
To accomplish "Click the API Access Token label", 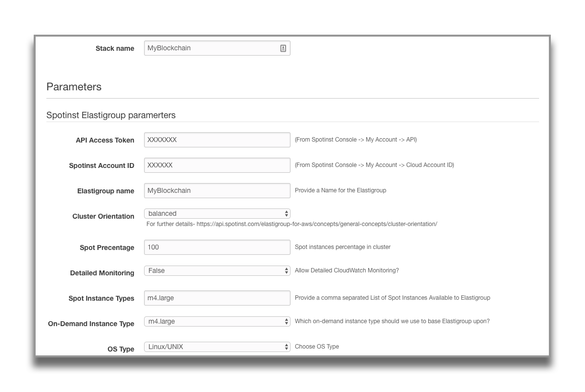I will tap(104, 141).
